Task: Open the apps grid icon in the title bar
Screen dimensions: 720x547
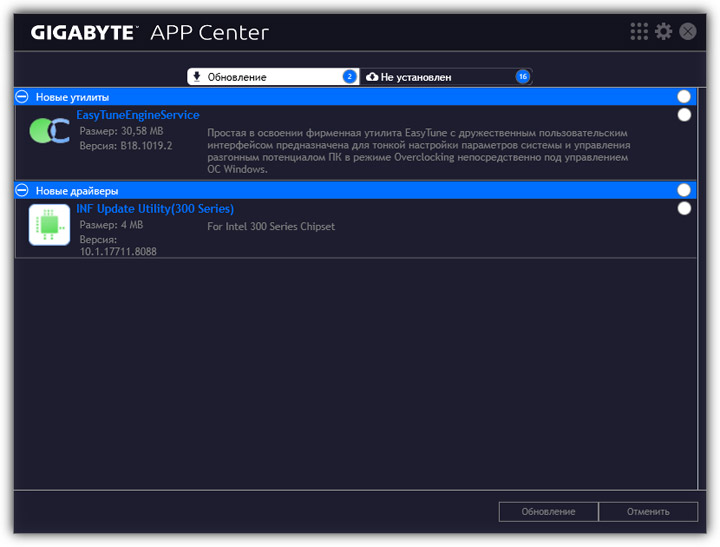Action: click(639, 32)
